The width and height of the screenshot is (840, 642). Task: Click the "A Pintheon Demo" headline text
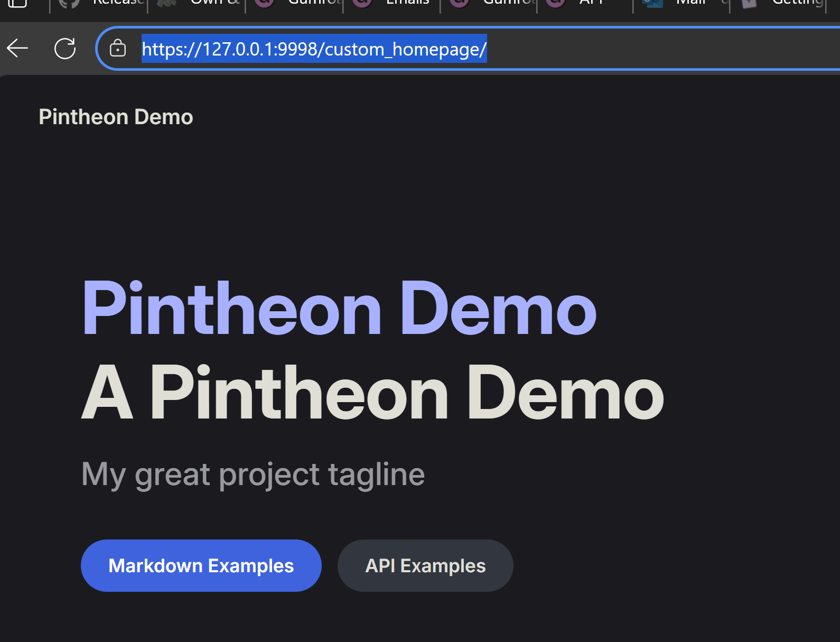tap(372, 393)
